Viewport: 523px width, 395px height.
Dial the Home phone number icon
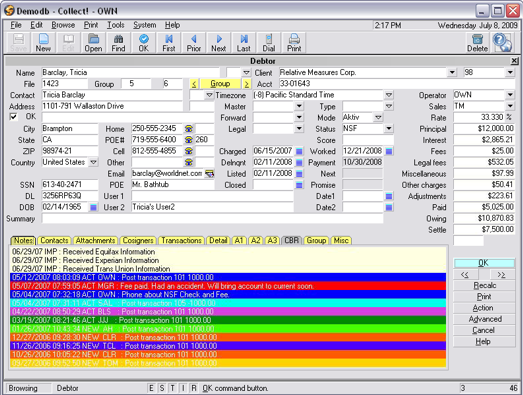click(x=189, y=129)
